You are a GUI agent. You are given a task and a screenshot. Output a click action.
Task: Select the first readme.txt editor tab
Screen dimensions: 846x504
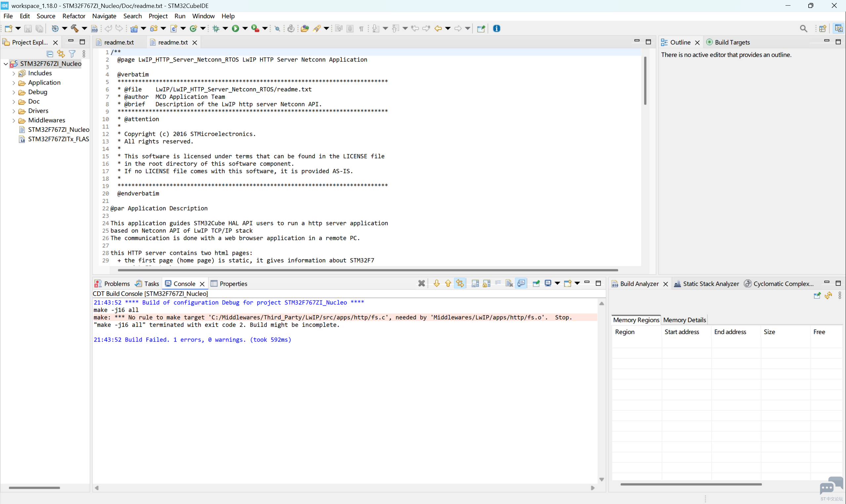[x=119, y=42]
